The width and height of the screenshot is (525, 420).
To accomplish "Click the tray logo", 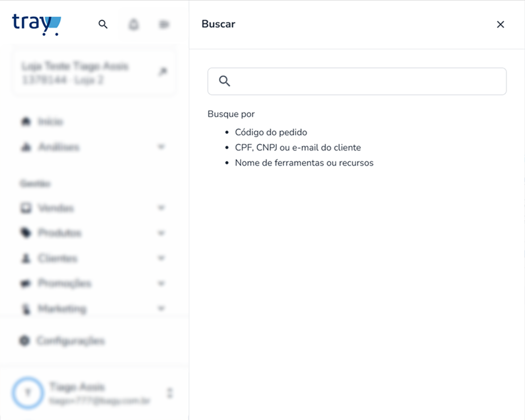I will [37, 24].
